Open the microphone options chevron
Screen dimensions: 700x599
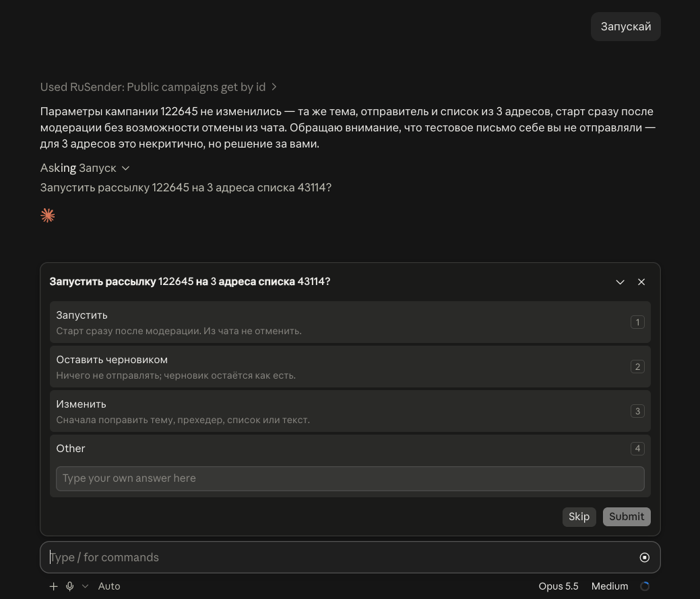click(x=86, y=586)
